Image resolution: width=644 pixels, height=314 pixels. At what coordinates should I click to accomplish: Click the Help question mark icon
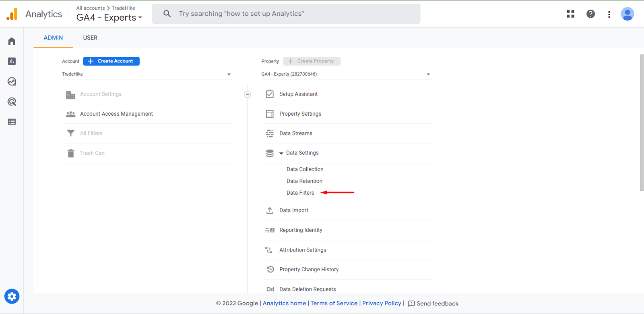coord(590,14)
